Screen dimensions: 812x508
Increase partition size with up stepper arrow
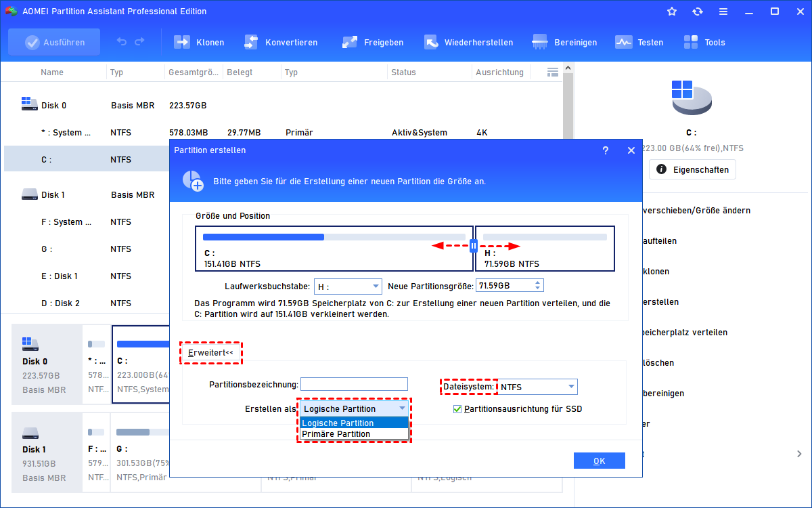538,282
